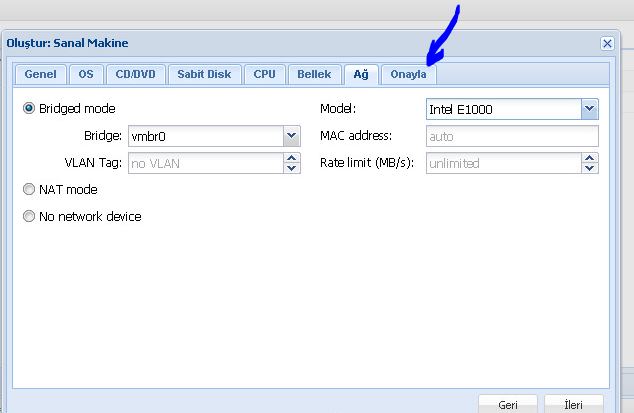
Task: Switch to the Genel tab
Action: pyautogui.click(x=40, y=74)
